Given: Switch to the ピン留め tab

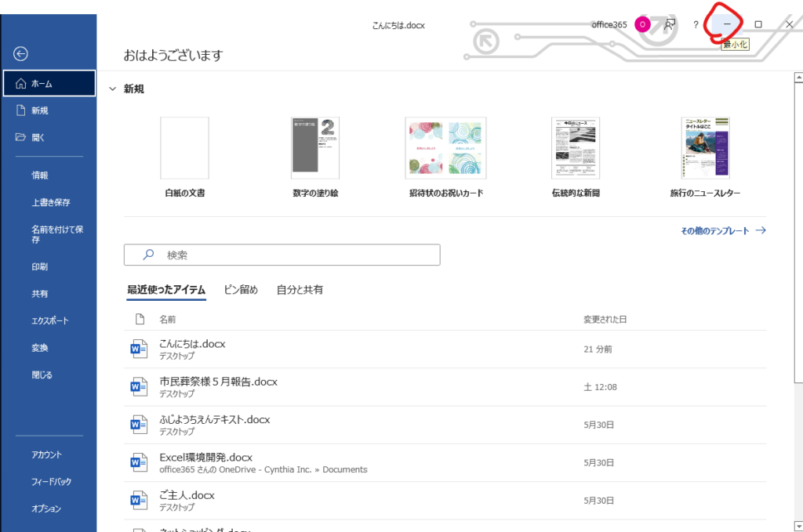Looking at the screenshot, I should click(241, 290).
